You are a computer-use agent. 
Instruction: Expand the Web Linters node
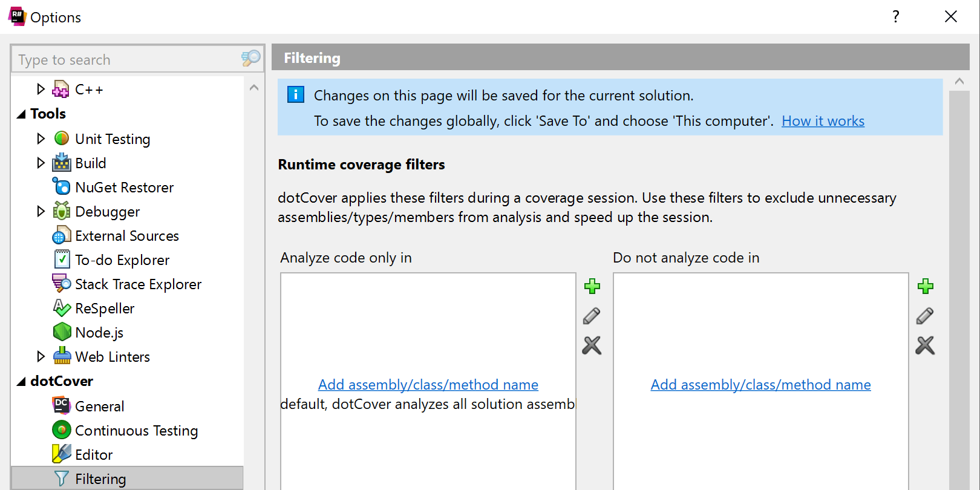[41, 356]
